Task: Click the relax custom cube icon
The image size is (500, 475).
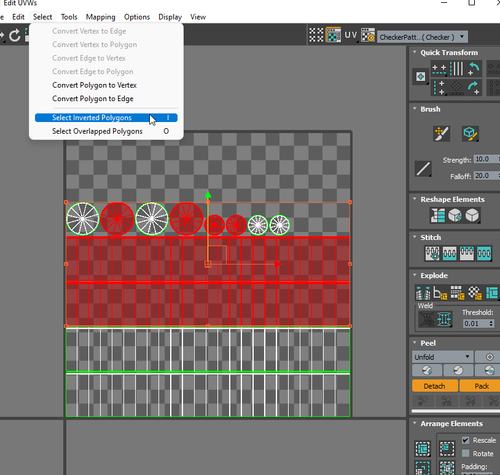Action: [x=472, y=215]
